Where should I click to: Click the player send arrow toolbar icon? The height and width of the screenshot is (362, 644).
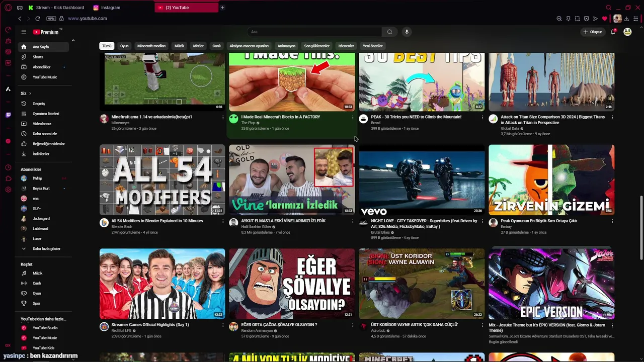(x=595, y=19)
